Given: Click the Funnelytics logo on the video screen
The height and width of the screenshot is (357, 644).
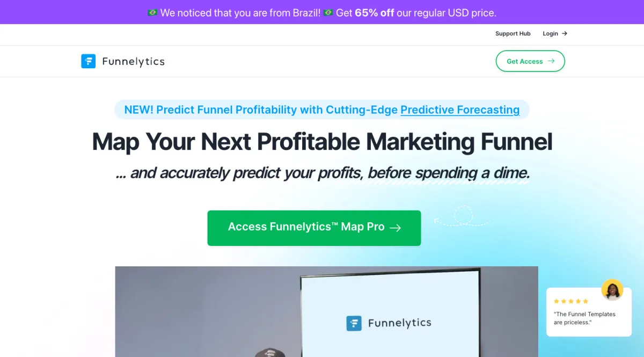Looking at the screenshot, I should pos(389,323).
